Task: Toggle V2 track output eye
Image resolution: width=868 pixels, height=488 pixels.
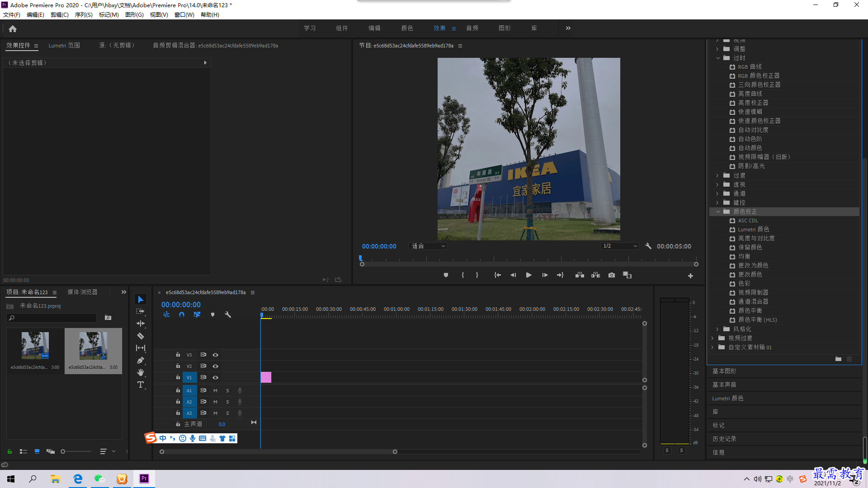Action: pyautogui.click(x=216, y=366)
